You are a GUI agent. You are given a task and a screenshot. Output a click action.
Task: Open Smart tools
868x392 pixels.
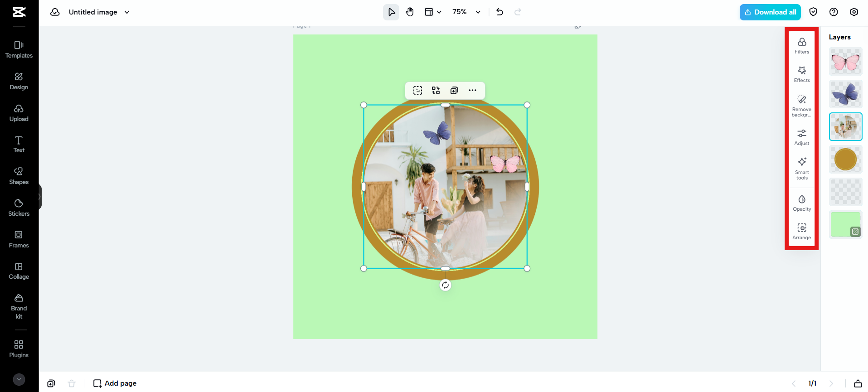[x=802, y=169]
